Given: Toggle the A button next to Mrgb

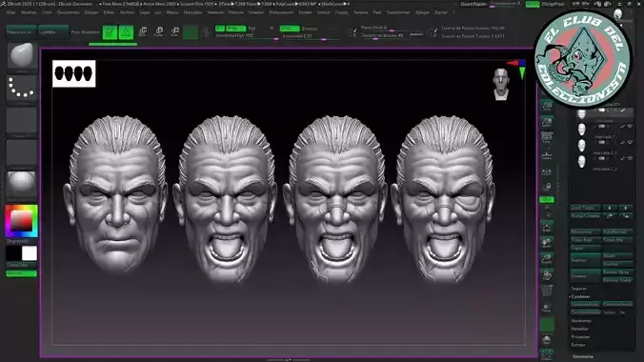Looking at the screenshot, I should coord(220,29).
